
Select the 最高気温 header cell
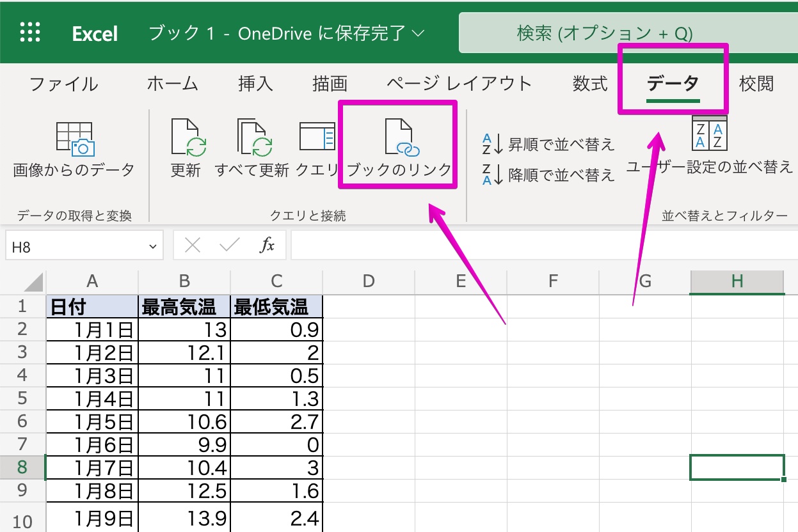(x=184, y=306)
